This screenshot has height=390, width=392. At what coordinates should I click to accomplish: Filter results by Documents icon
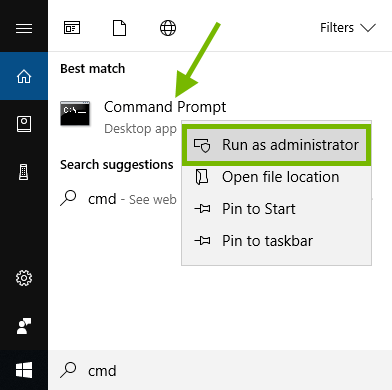[119, 28]
